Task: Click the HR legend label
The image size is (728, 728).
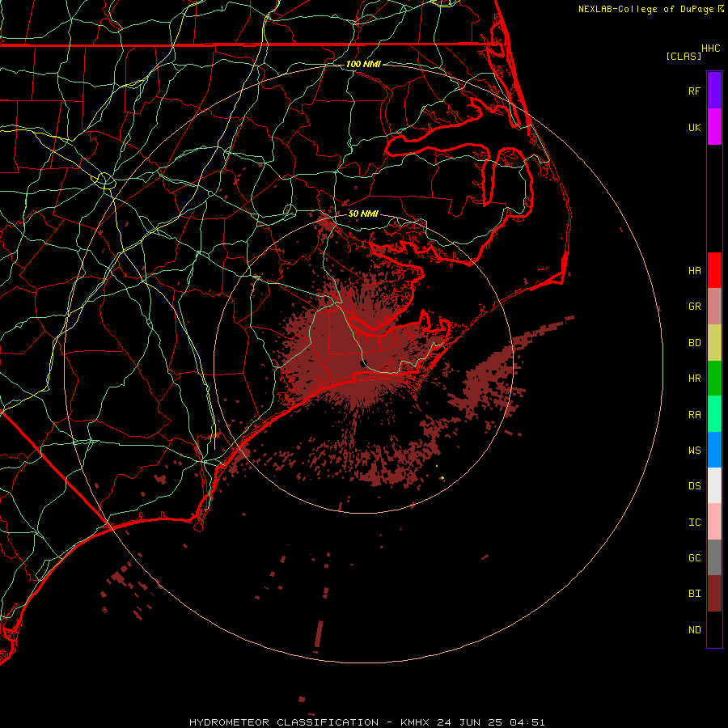Action: (x=694, y=379)
